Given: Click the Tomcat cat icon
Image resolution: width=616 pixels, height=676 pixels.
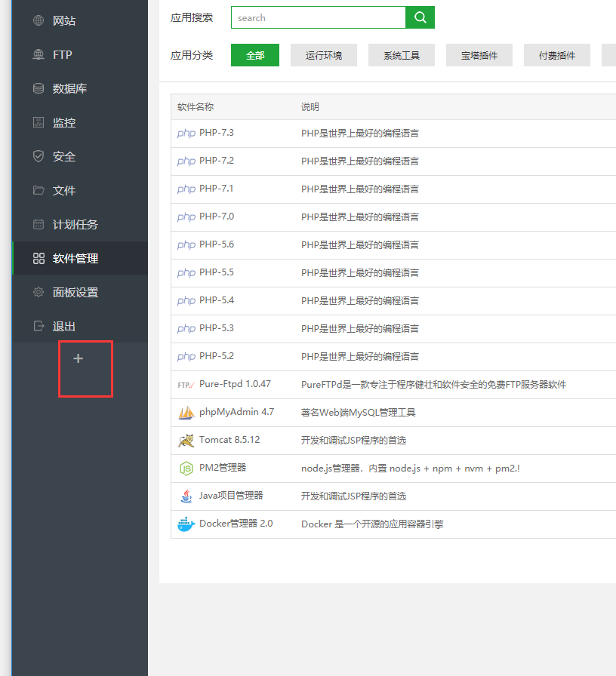Looking at the screenshot, I should pos(186,441).
